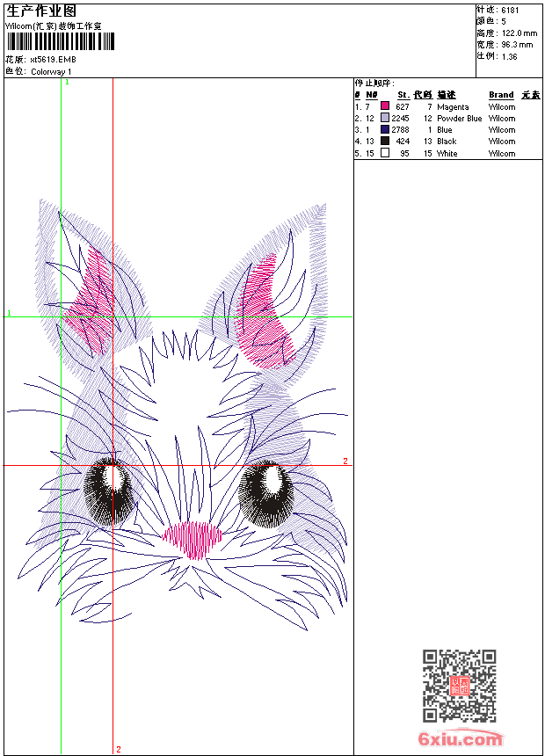Click Wilcom brand in the Black row
Image resolution: width=545 pixels, height=756 pixels.
click(502, 142)
